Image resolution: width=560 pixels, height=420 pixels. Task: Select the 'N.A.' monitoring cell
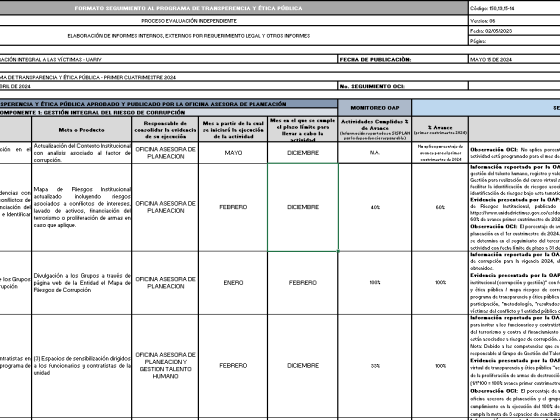[x=375, y=153]
